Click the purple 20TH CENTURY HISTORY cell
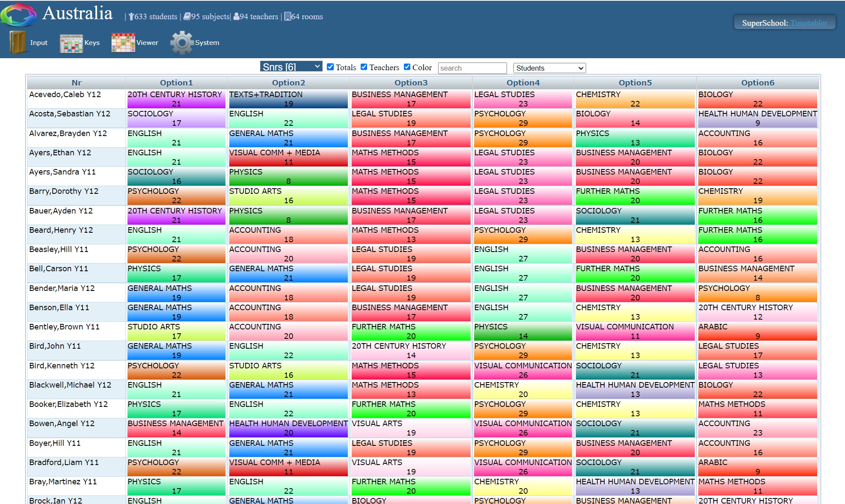This screenshot has height=504, width=845. (176, 99)
